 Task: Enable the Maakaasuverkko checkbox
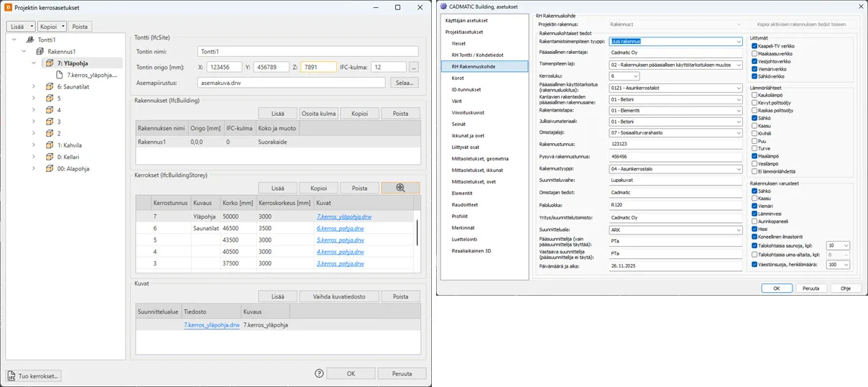[754, 53]
